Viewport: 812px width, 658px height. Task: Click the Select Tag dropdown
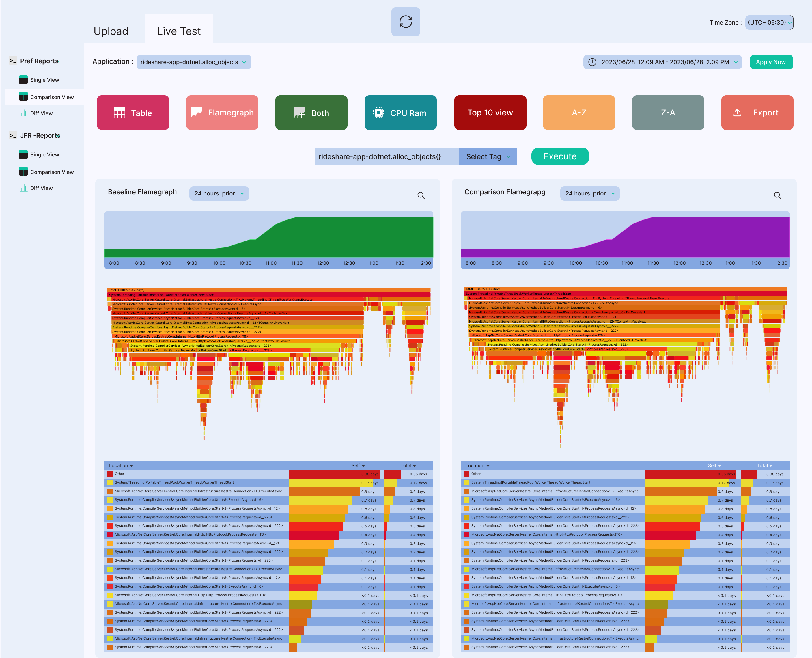[488, 156]
